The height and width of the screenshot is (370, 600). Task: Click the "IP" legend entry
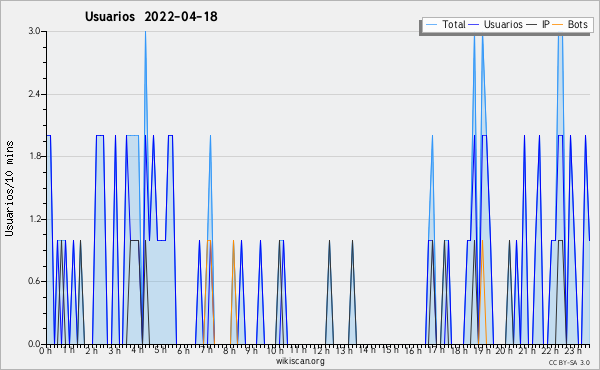pyautogui.click(x=546, y=24)
